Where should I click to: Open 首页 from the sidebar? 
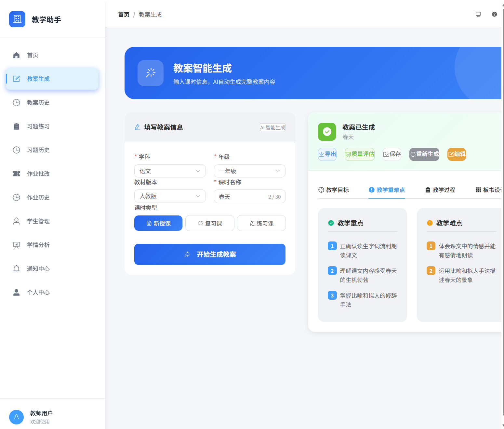[x=33, y=55]
